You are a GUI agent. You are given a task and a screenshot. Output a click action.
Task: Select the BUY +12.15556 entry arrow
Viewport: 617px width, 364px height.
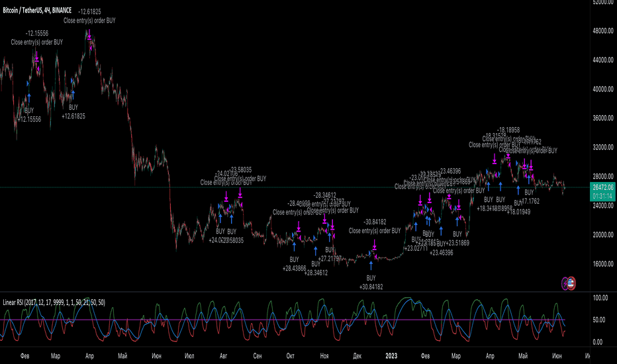coord(28,98)
